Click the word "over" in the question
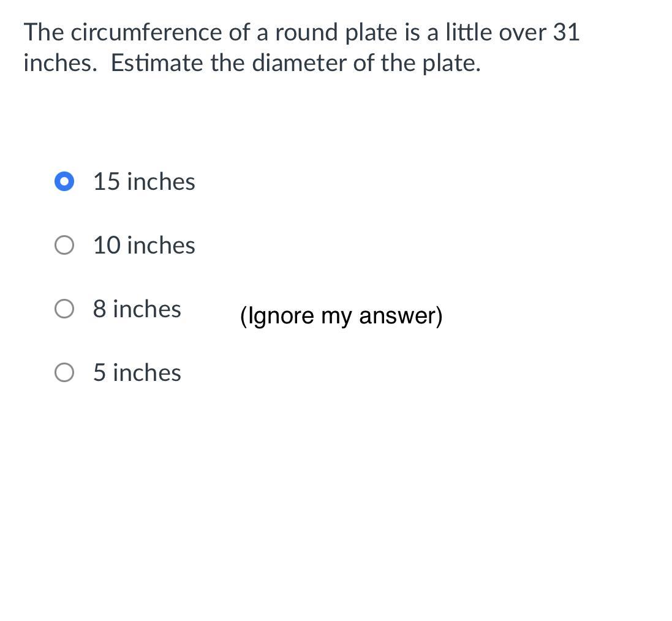The image size is (672, 621). coord(522,32)
